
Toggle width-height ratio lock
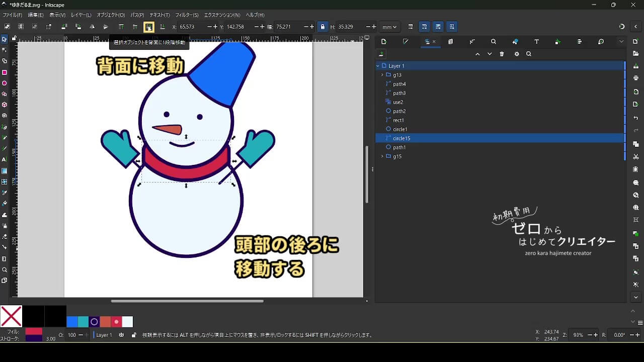tap(323, 27)
